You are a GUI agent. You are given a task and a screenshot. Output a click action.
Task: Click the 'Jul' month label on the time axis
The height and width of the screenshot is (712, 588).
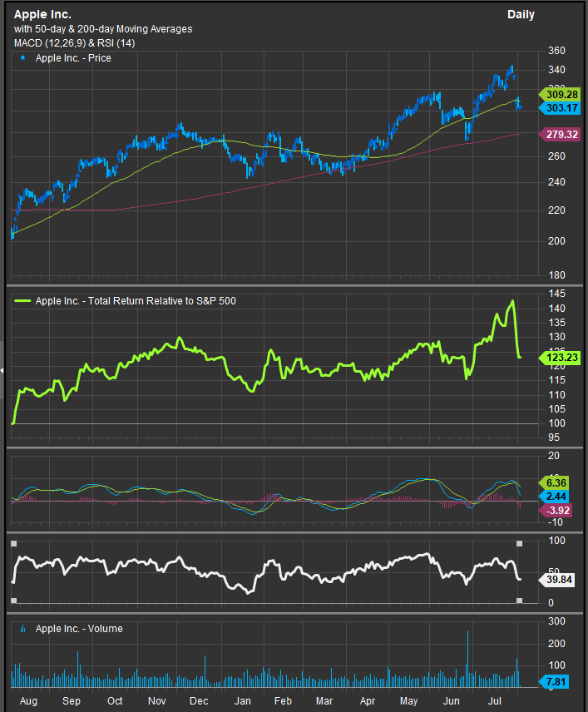(x=494, y=701)
